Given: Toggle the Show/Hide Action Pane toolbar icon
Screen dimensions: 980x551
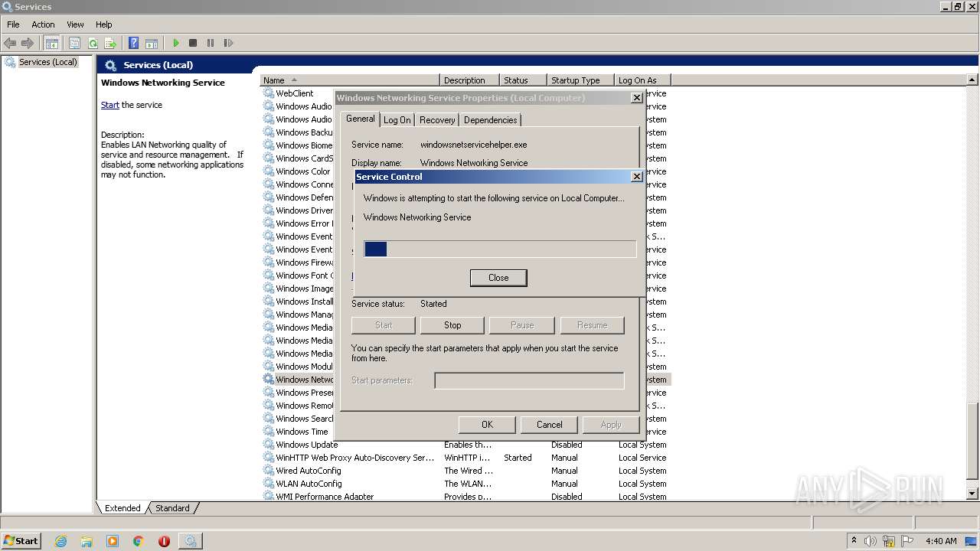Looking at the screenshot, I should (x=152, y=43).
